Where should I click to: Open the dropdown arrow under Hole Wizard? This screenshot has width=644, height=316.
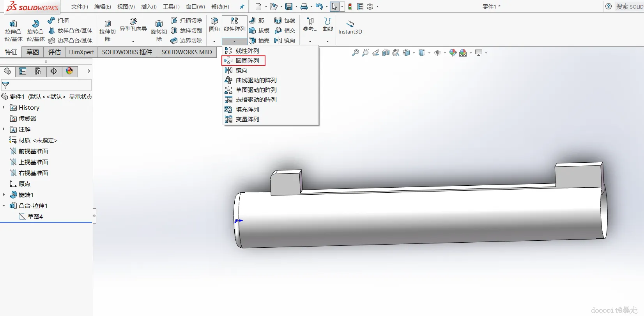[133, 41]
